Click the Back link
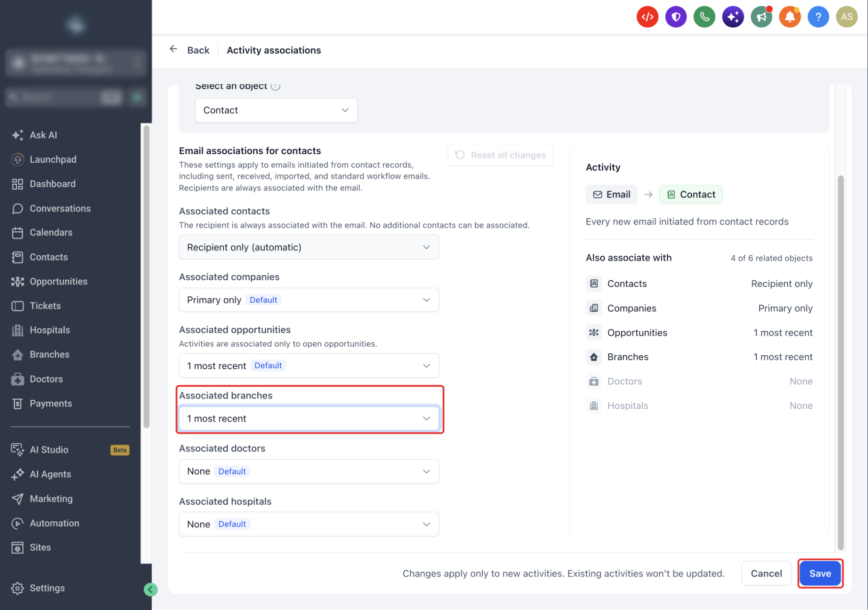 [x=198, y=50]
